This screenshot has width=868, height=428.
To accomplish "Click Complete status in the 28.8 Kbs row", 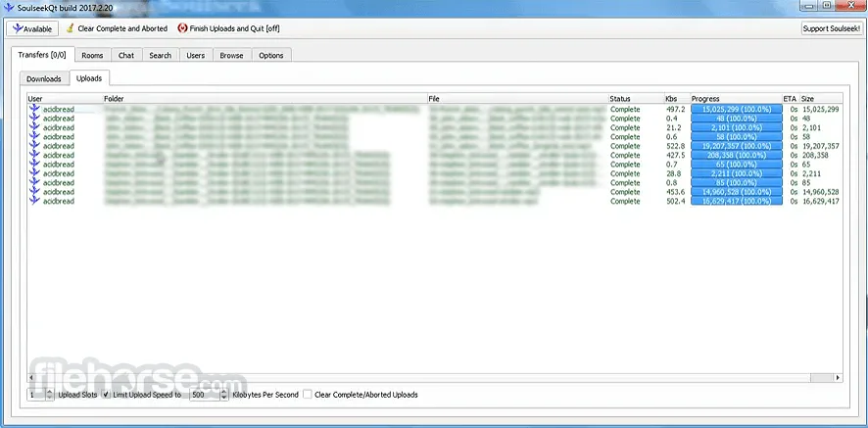I will (625, 173).
